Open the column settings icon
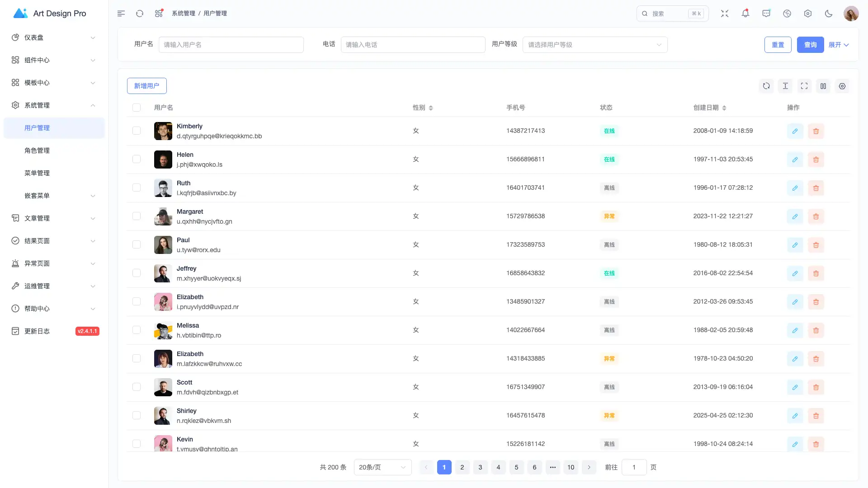This screenshot has height=488, width=868. coord(823,86)
